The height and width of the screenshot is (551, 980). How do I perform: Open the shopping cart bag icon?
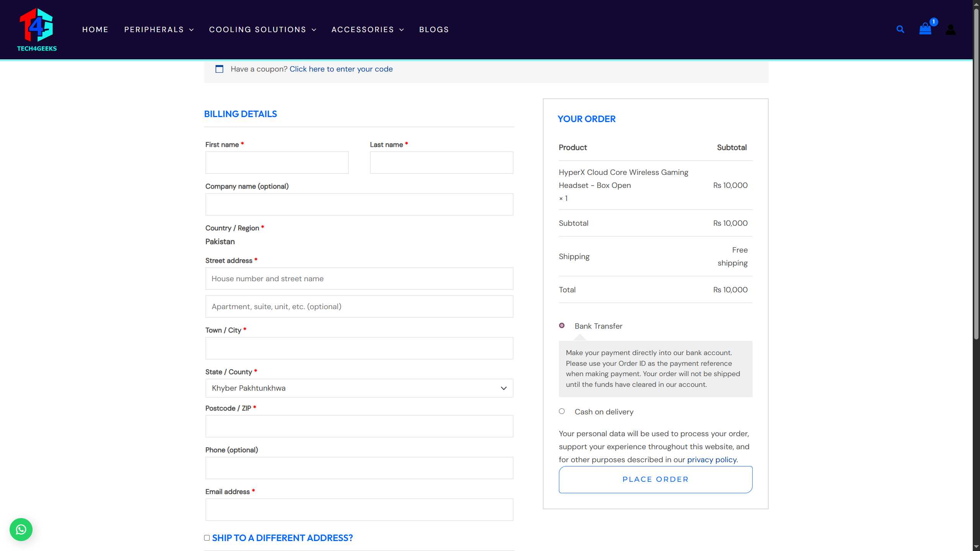(x=925, y=29)
